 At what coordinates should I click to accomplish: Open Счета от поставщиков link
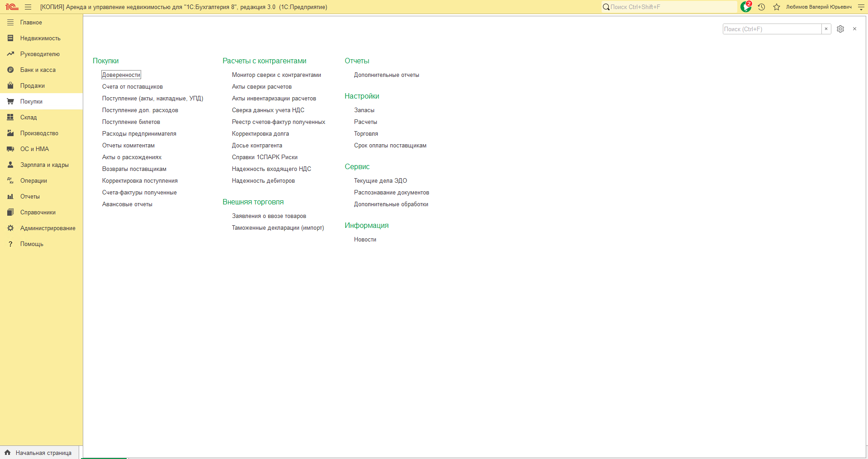tap(133, 87)
